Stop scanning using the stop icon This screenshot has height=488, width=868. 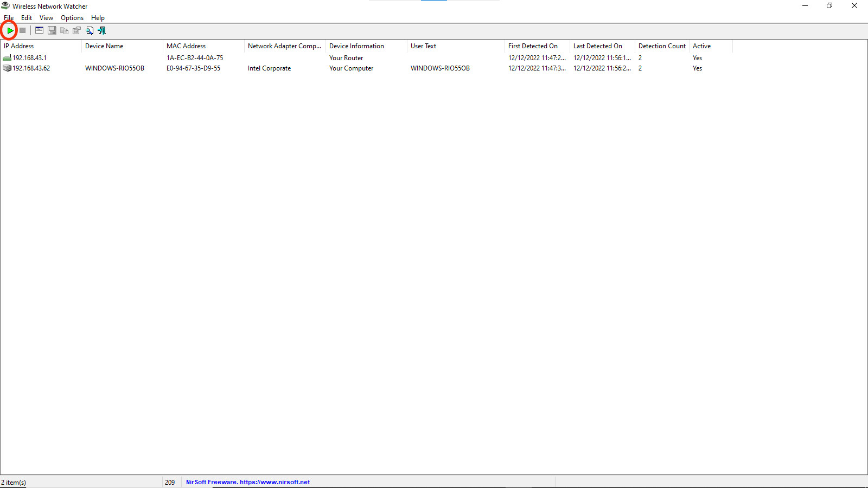pos(22,30)
